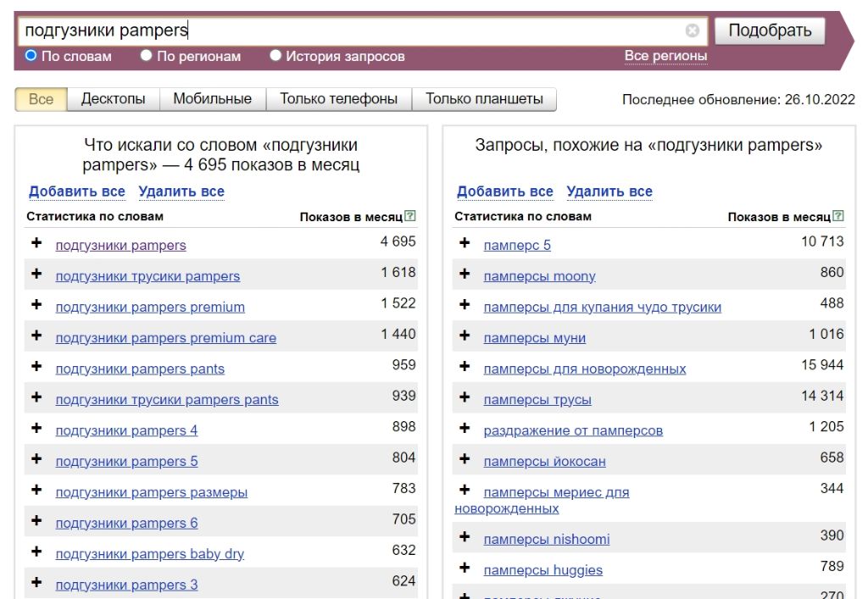
Task: Open the памперсы moony link
Action: pos(540,276)
